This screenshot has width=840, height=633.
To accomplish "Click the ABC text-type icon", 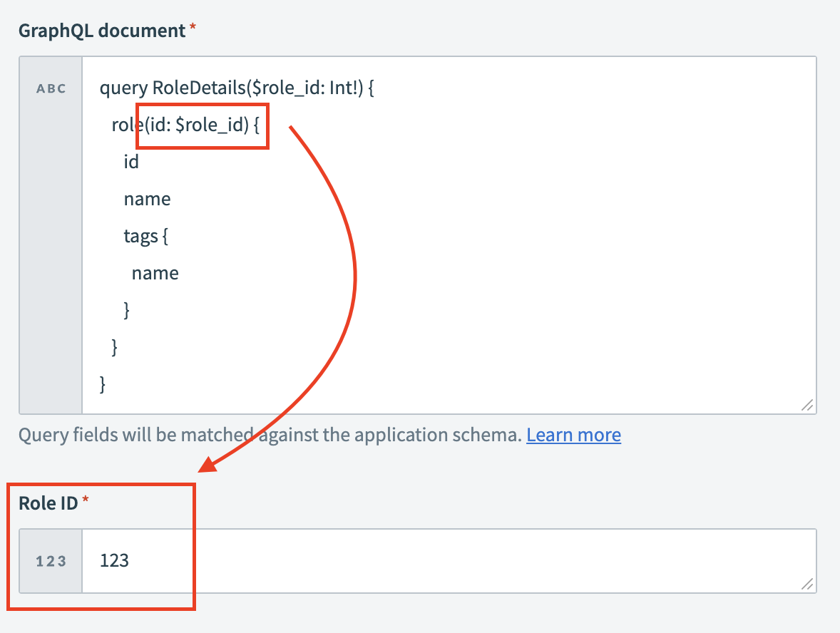I will (50, 88).
